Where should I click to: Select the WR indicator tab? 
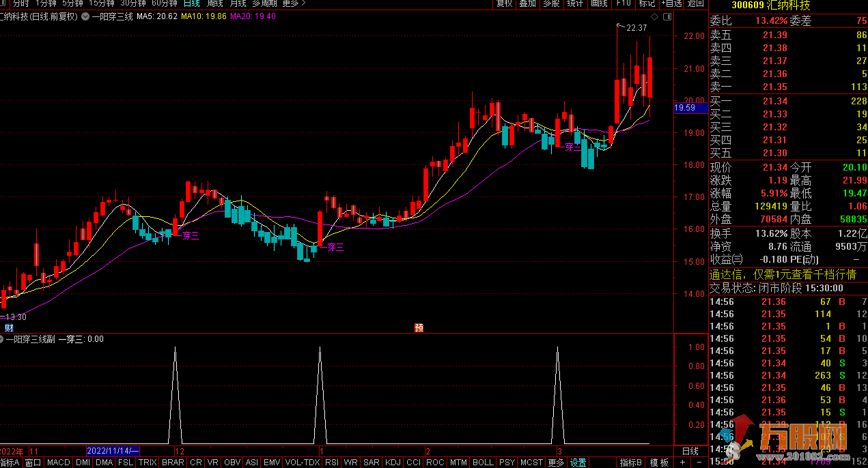tap(351, 463)
